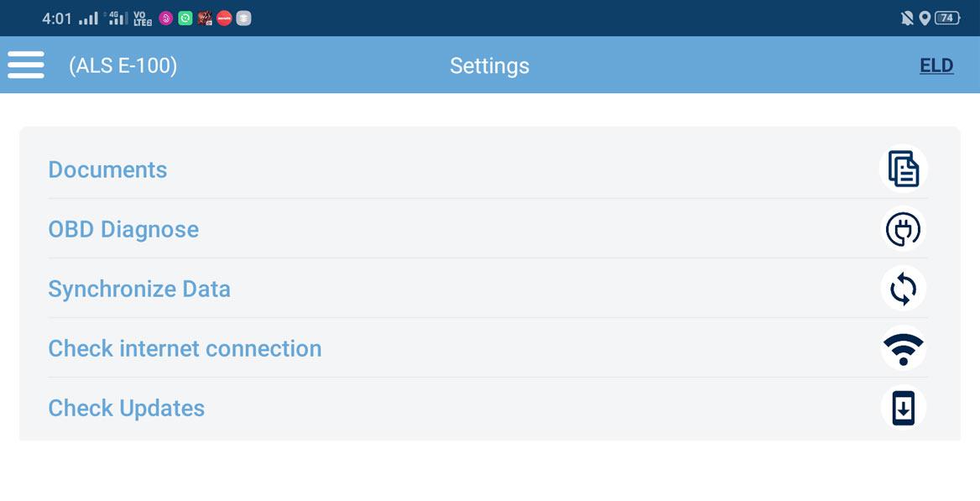Tap the location pin status icon
980x501 pixels.
coord(925,18)
